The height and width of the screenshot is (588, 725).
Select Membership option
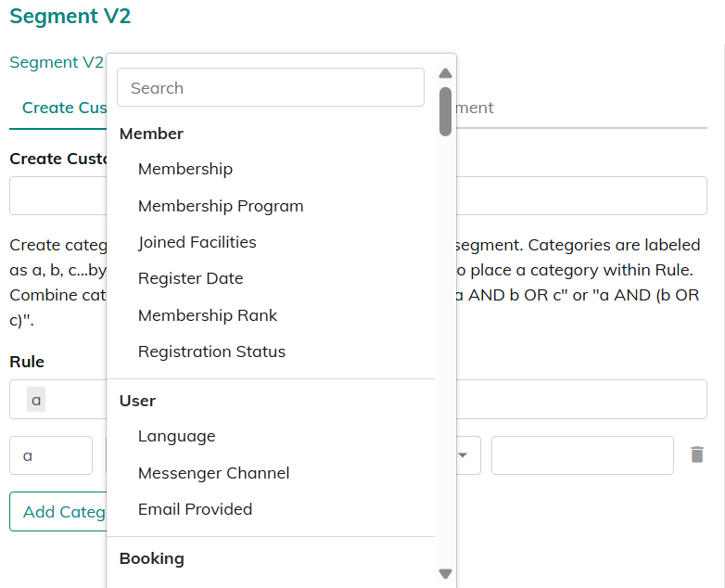point(185,169)
